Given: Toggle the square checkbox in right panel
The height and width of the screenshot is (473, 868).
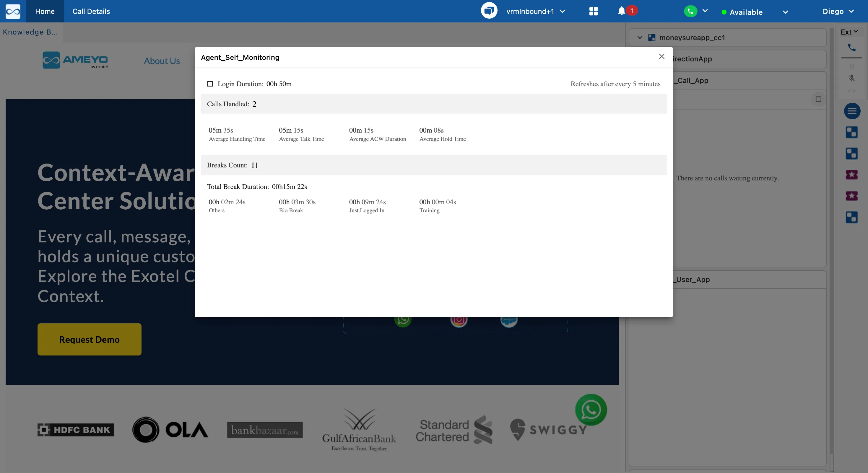Looking at the screenshot, I should click(818, 99).
